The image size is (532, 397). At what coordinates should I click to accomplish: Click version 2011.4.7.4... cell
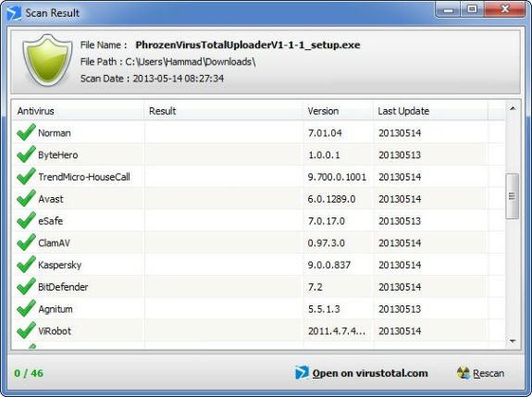[337, 331]
